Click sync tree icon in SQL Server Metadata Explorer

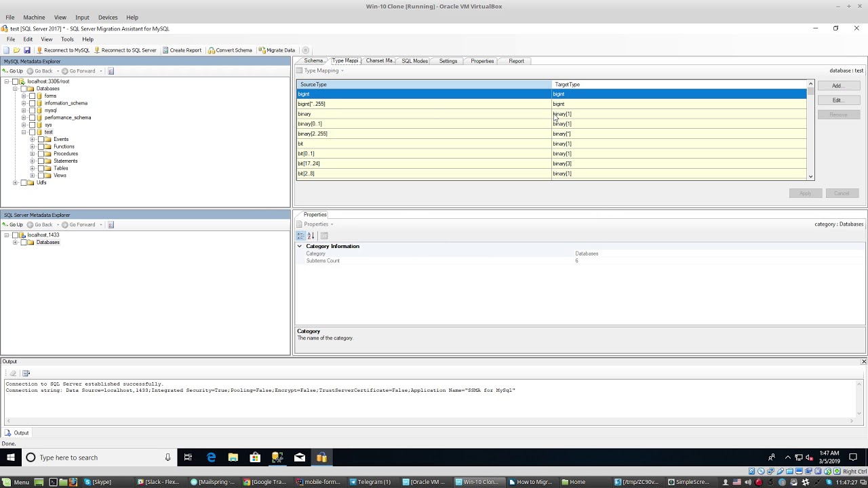[111, 225]
